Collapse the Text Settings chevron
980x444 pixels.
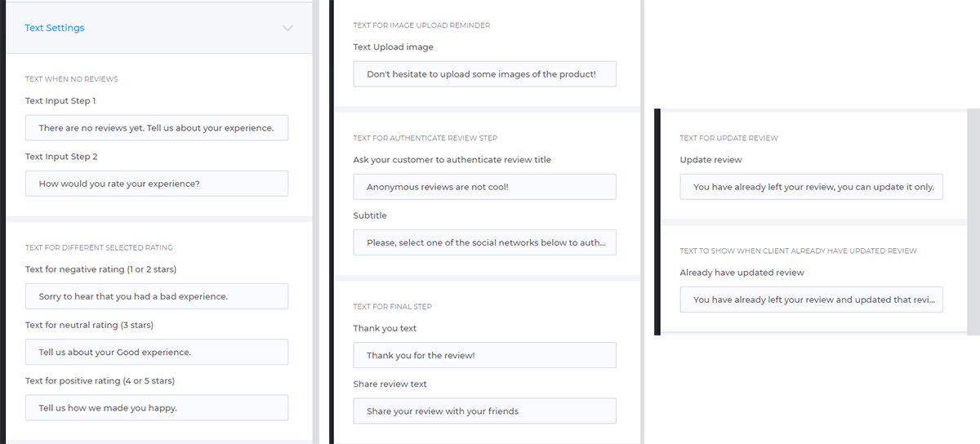click(x=287, y=28)
